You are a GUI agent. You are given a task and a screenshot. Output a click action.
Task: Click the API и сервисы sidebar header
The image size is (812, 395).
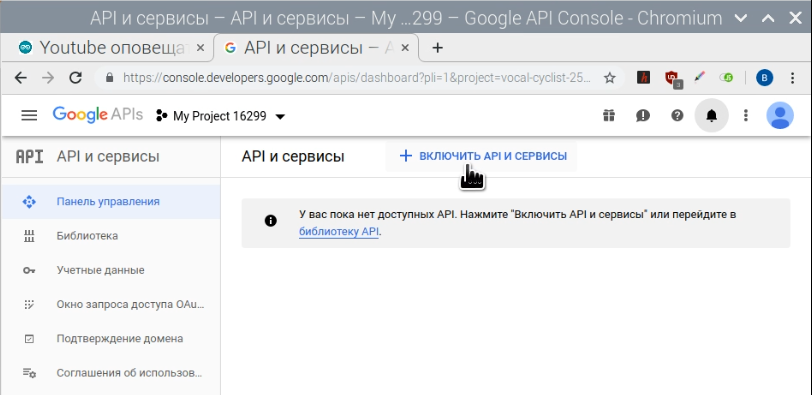(x=108, y=156)
